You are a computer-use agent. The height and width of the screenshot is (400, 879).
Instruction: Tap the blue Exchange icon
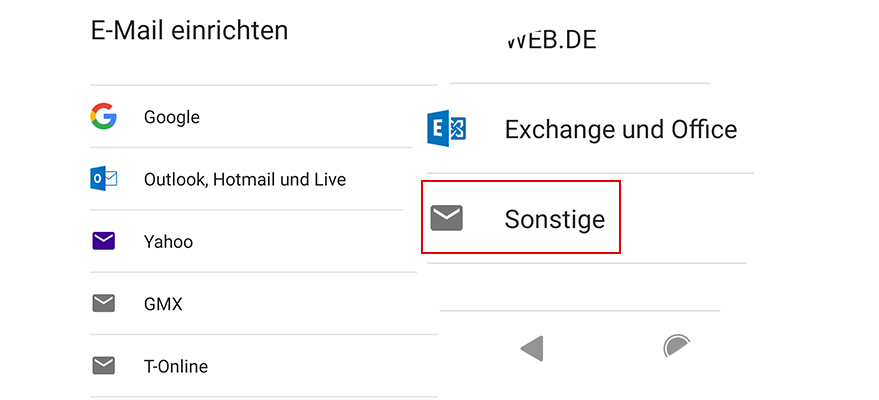point(446,129)
